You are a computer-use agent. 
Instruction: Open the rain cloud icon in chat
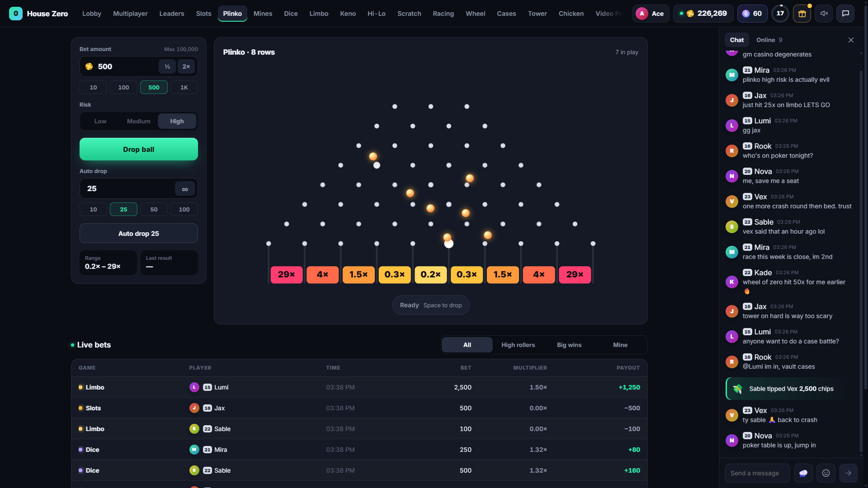pyautogui.click(x=803, y=473)
